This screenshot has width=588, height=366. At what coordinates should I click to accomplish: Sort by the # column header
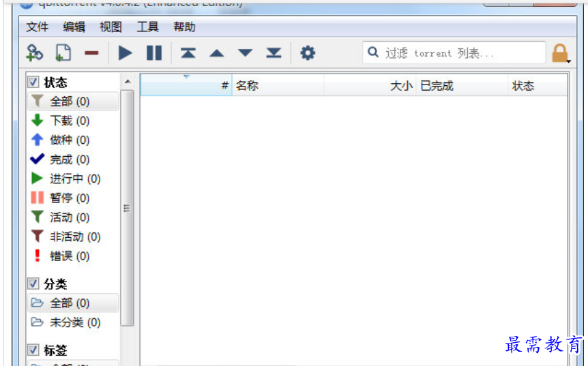pos(186,85)
